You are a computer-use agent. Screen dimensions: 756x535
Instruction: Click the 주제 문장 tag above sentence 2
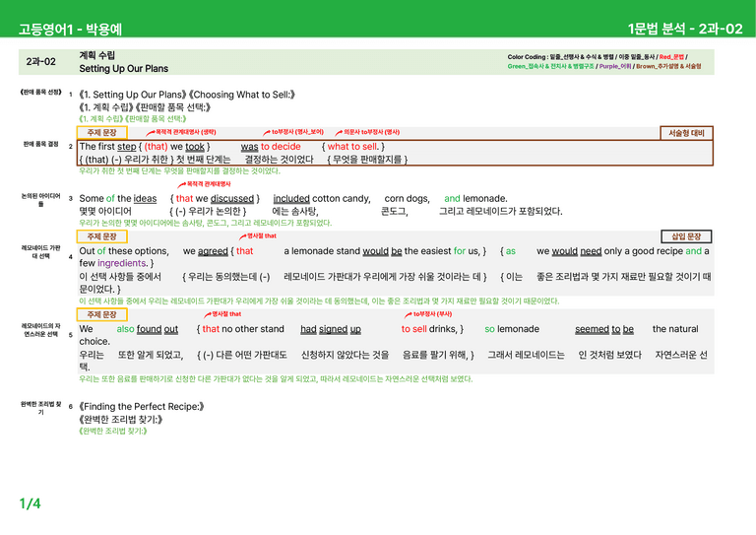click(x=101, y=132)
